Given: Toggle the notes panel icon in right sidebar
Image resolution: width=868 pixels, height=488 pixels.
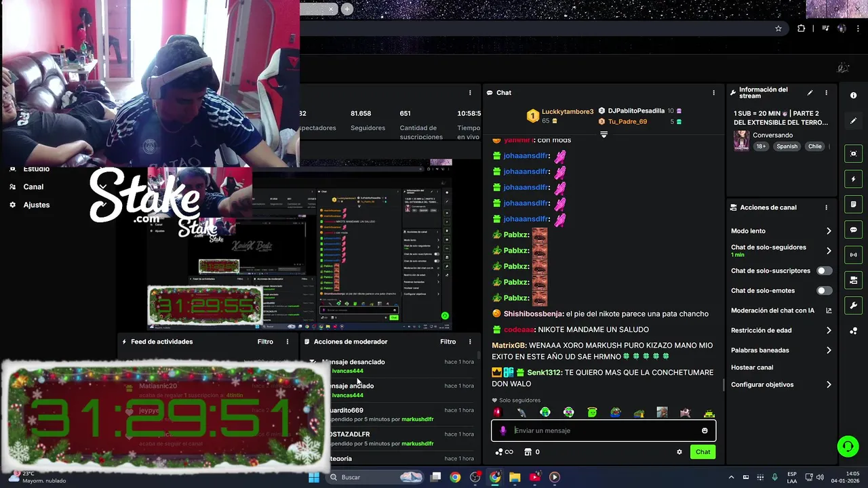Looking at the screenshot, I should (x=853, y=204).
